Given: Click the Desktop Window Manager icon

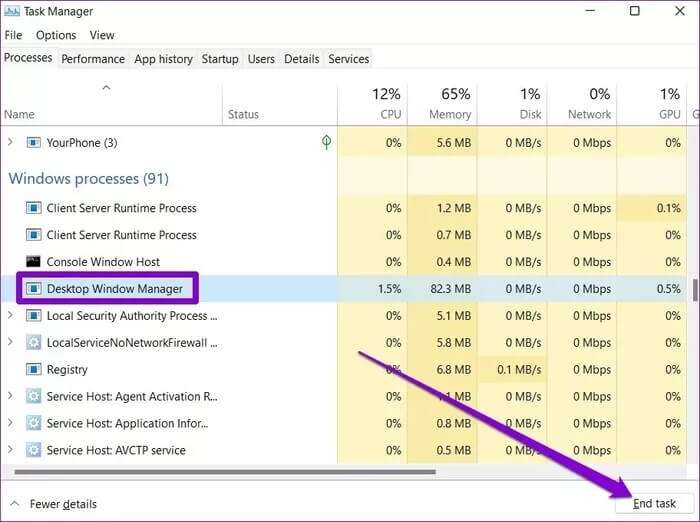Looking at the screenshot, I should 33,289.
